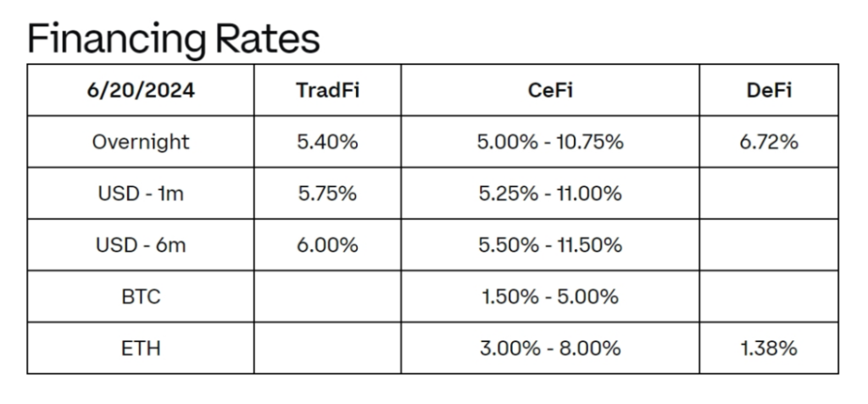Select the 6.72% DeFi overnight cell

pyautogui.click(x=769, y=141)
